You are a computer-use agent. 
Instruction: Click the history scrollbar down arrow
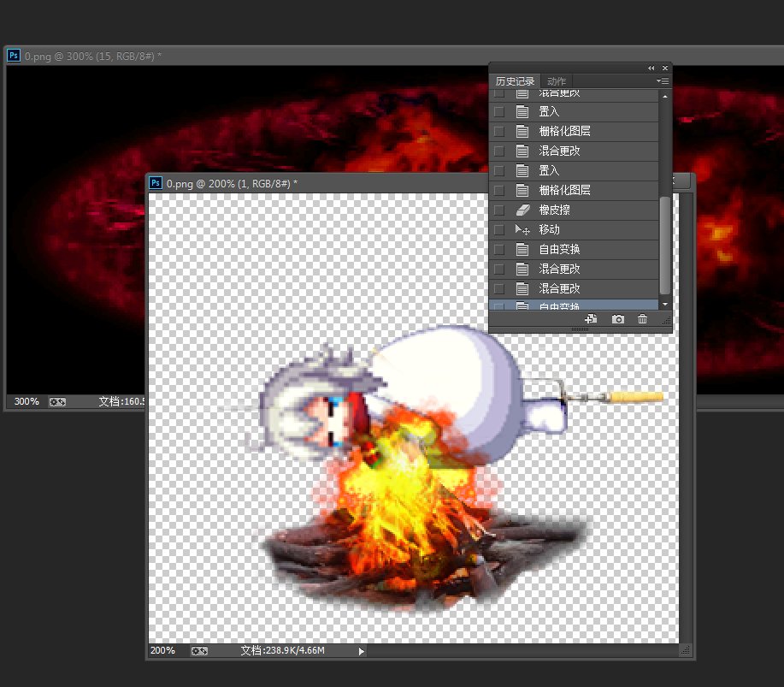pyautogui.click(x=665, y=305)
